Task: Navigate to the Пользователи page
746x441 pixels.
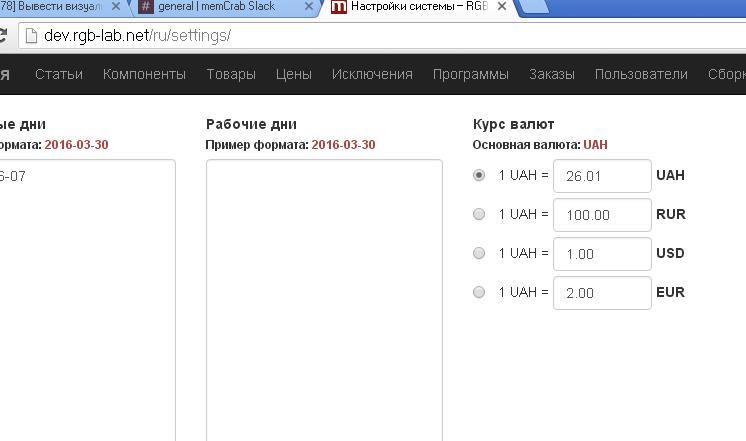Action: point(641,74)
